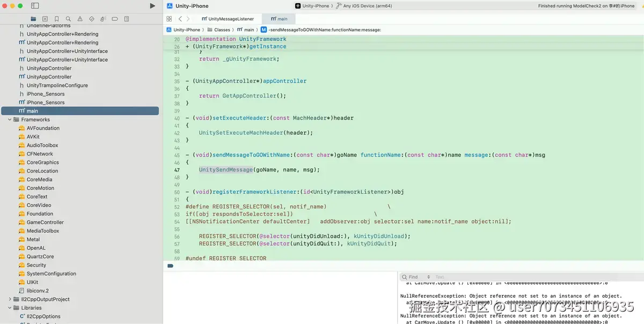Click the getInstance method on line 26
Viewport: 644px width, 324px height.
(x=268, y=47)
